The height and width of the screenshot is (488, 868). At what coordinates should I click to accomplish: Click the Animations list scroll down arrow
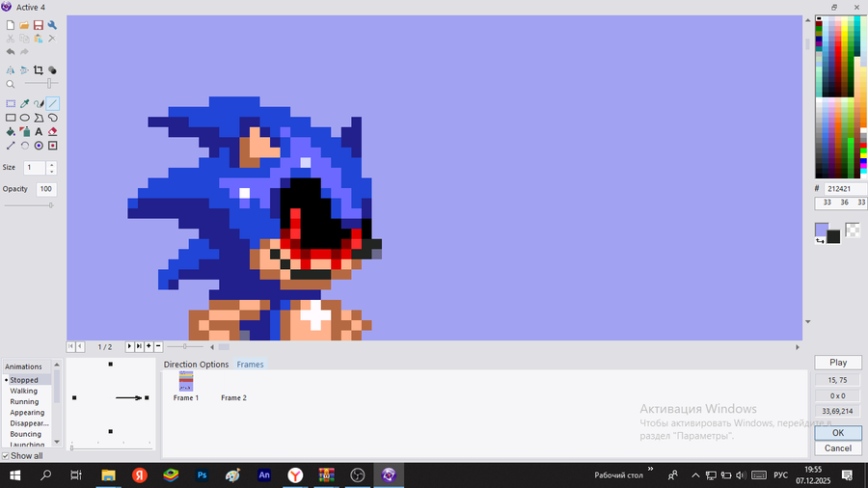57,442
